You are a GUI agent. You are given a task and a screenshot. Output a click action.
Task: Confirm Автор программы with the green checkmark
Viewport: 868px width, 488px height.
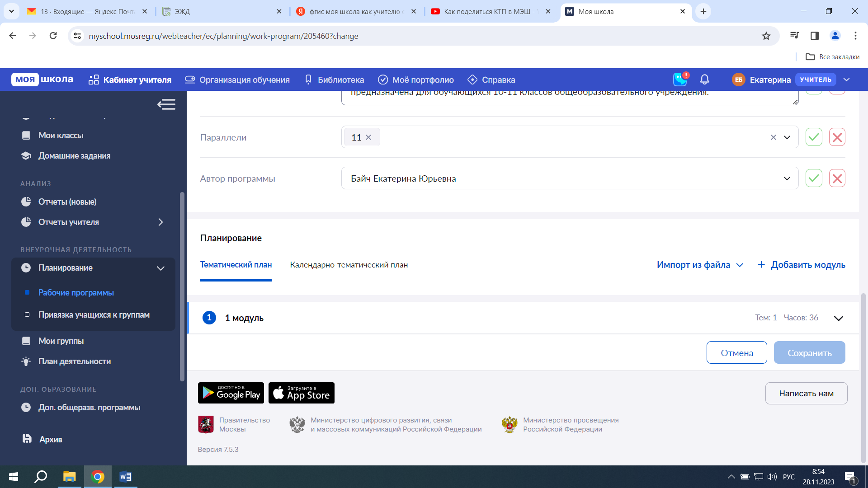(814, 178)
